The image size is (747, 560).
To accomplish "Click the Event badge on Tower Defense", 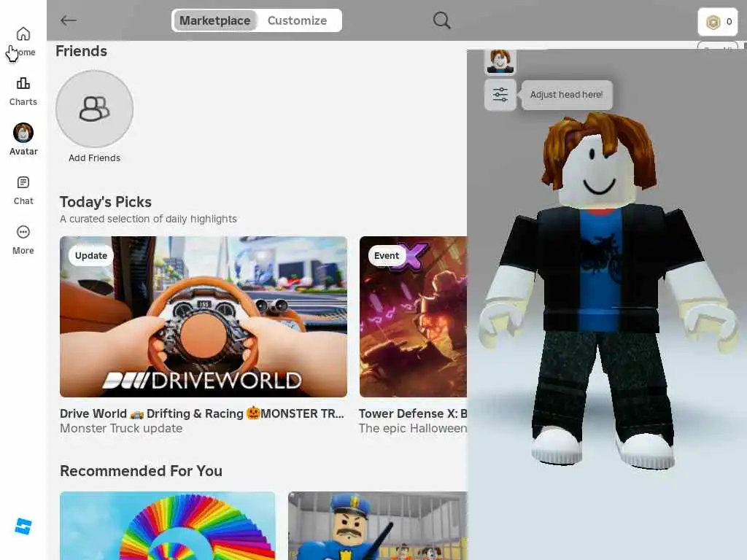I will pyautogui.click(x=387, y=256).
